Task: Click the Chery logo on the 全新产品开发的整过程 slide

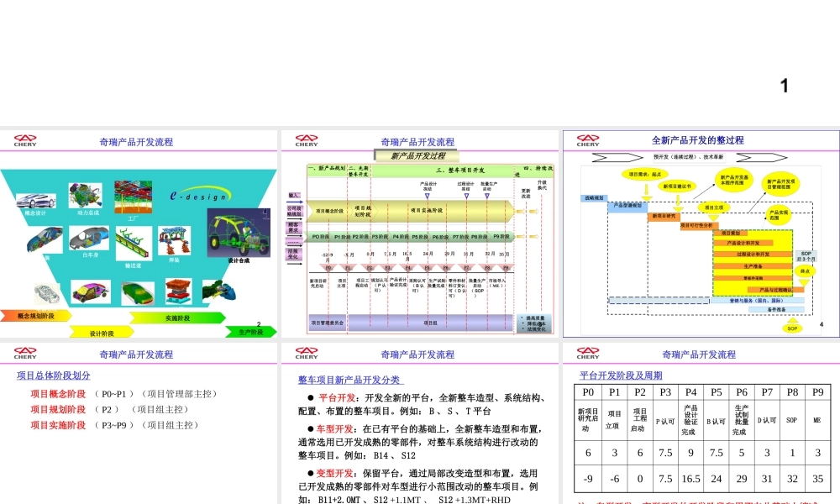Action: (x=588, y=140)
